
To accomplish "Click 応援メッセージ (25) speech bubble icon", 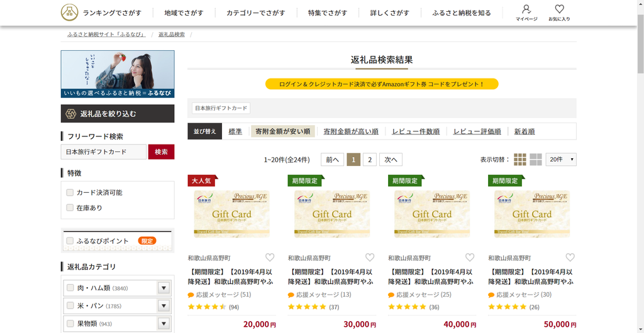I will point(391,295).
